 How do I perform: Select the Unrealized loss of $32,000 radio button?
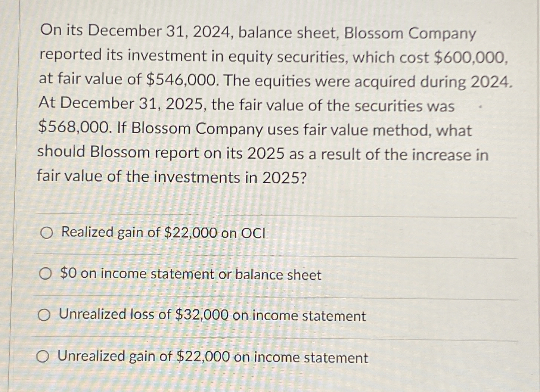point(44,316)
